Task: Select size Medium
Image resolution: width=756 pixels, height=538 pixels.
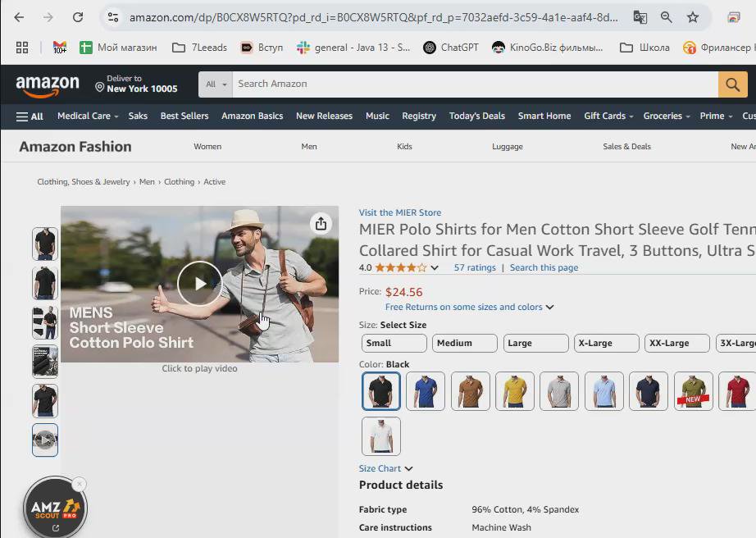Action: click(465, 344)
